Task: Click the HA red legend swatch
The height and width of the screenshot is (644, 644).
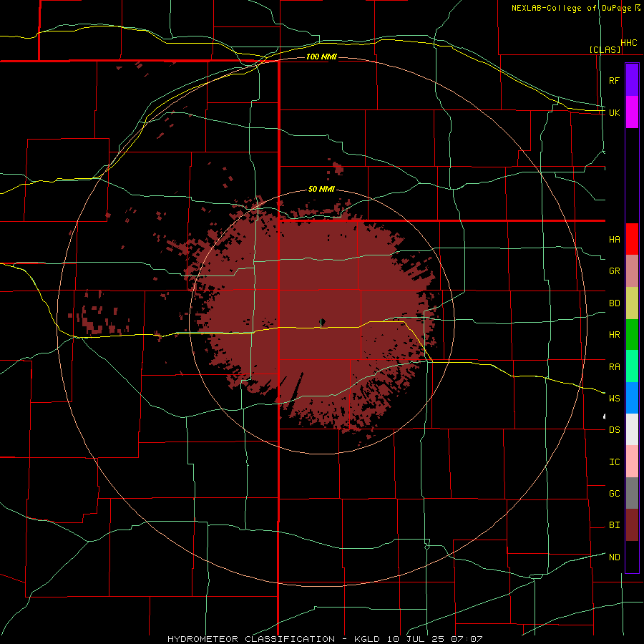Action: coord(632,239)
